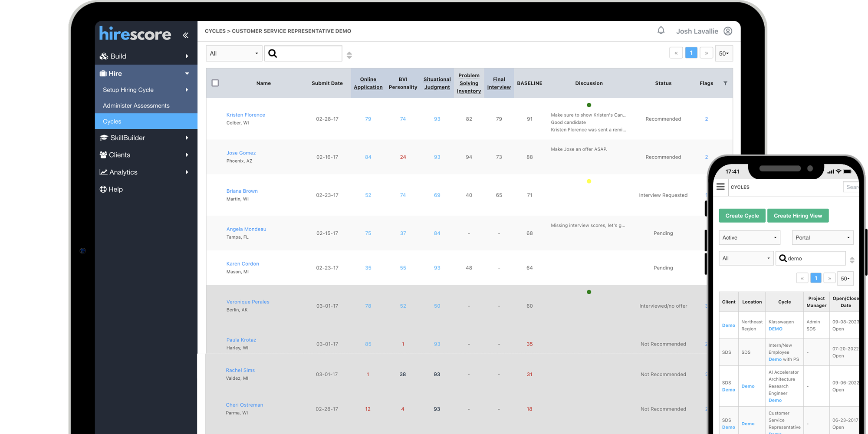Viewport: 868px width, 434px height.
Task: Click the desktop candidate search field
Action: (x=308, y=53)
